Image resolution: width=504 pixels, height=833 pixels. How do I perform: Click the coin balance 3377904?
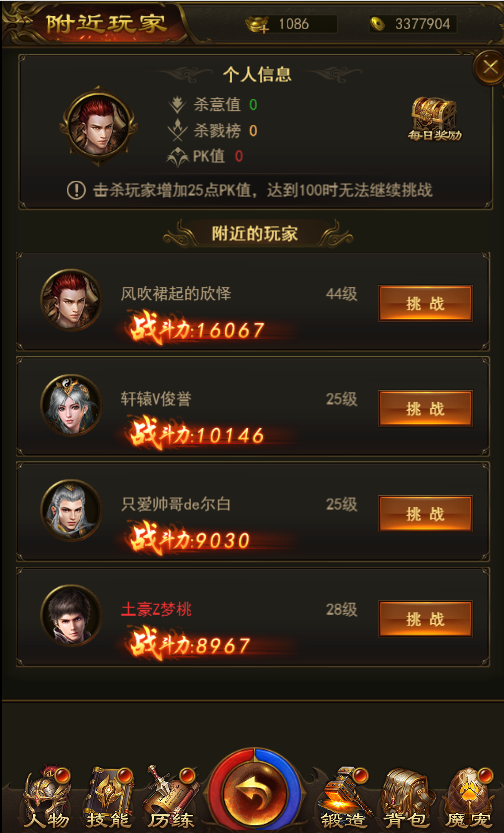pyautogui.click(x=422, y=24)
